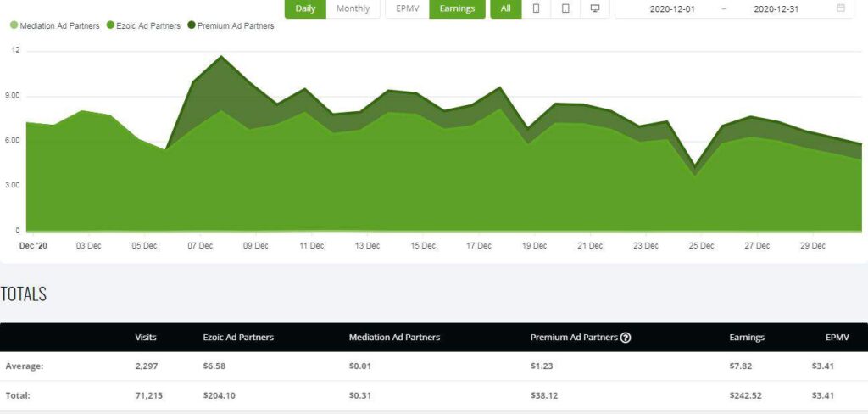
Task: Open the calendar icon in date range
Action: pos(841,8)
